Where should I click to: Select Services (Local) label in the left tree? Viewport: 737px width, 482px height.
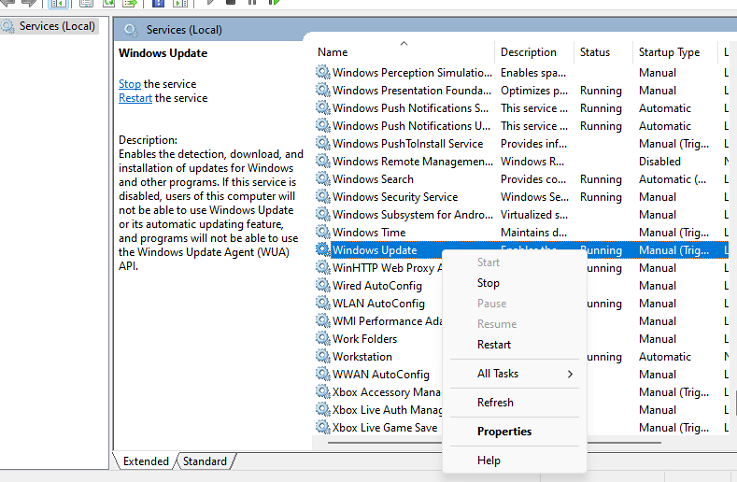point(57,26)
